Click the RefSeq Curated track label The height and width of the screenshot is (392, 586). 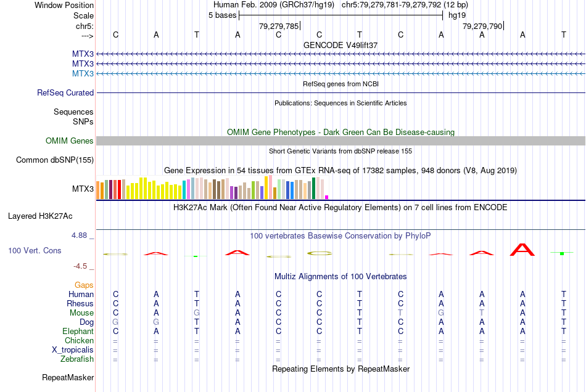pyautogui.click(x=65, y=92)
